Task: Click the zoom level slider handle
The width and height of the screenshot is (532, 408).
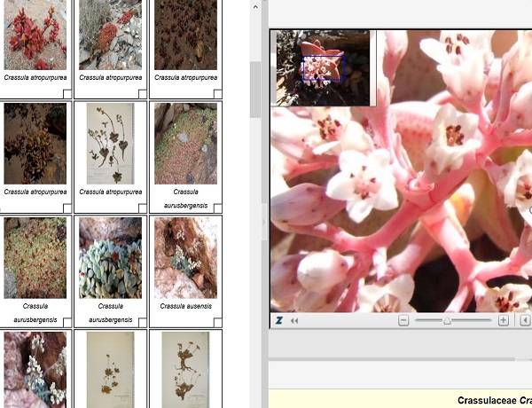Action: [447, 320]
